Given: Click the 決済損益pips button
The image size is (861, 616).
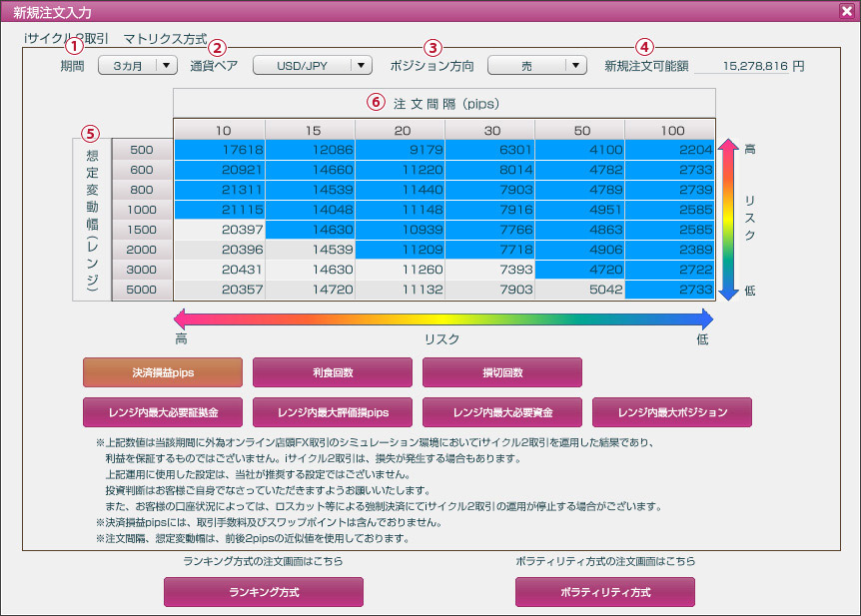Looking at the screenshot, I should tap(163, 372).
